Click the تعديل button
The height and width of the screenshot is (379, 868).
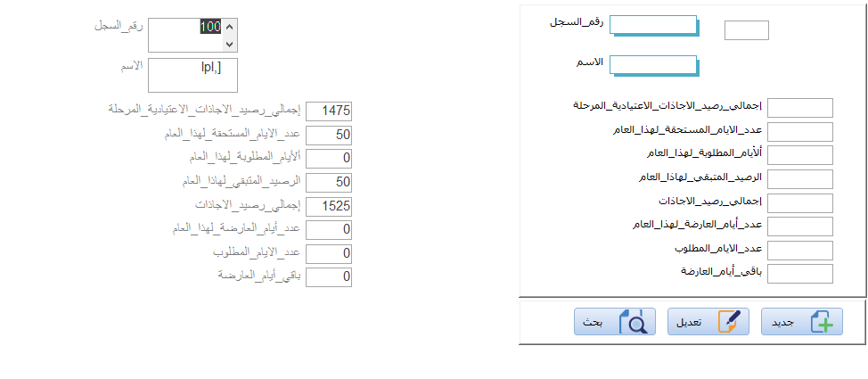pos(708,321)
